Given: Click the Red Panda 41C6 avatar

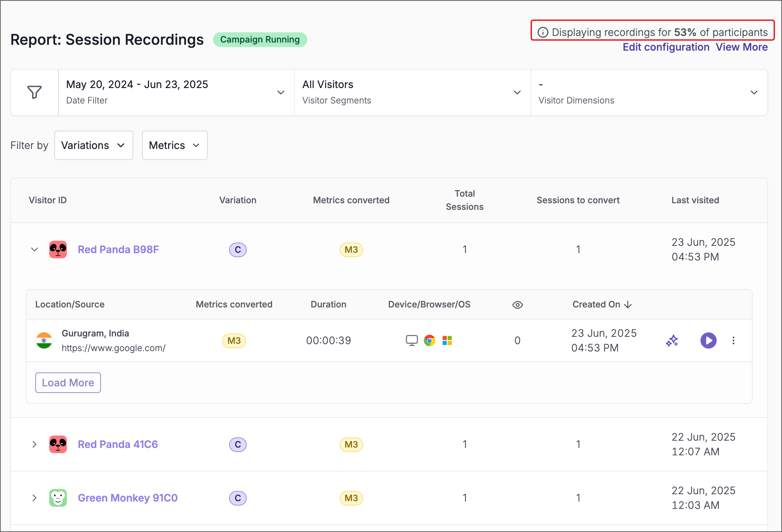Looking at the screenshot, I should 58,444.
